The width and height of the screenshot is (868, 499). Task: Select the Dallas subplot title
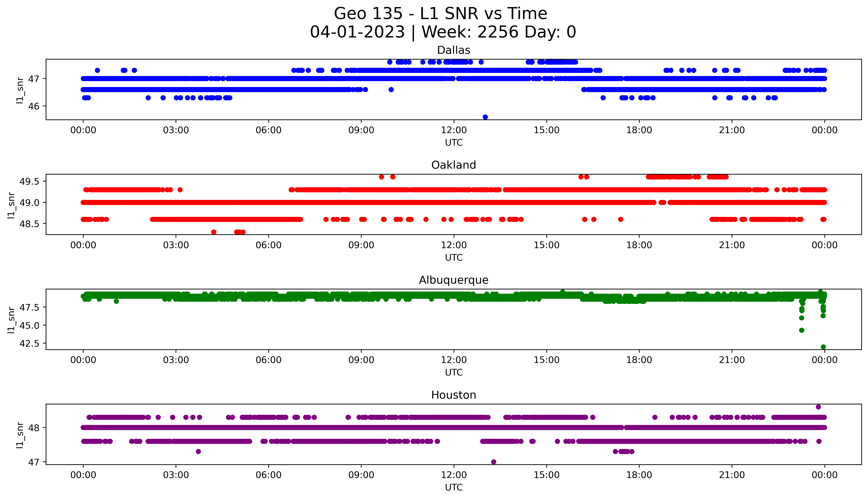454,50
